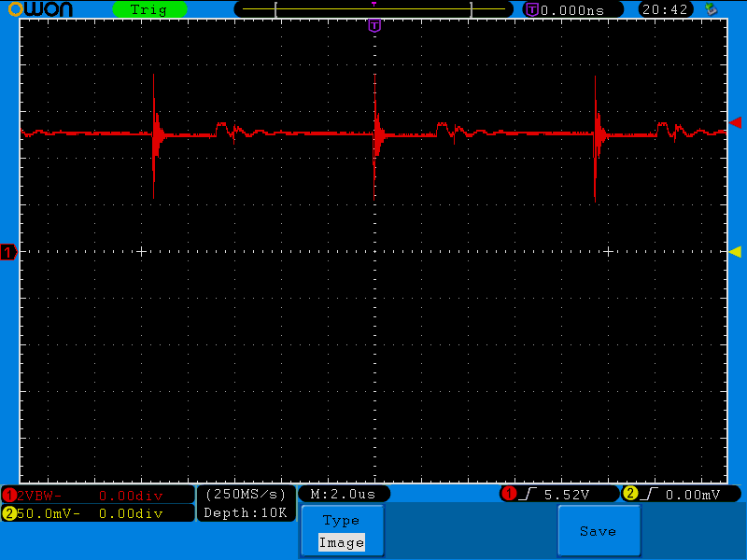Image resolution: width=747 pixels, height=560 pixels.
Task: Click the horizontal trigger time icon
Action: click(x=531, y=9)
